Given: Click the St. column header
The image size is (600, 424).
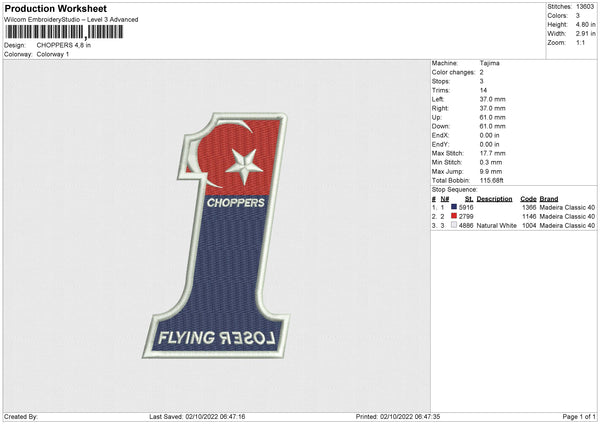Looking at the screenshot, I should 468,199.
